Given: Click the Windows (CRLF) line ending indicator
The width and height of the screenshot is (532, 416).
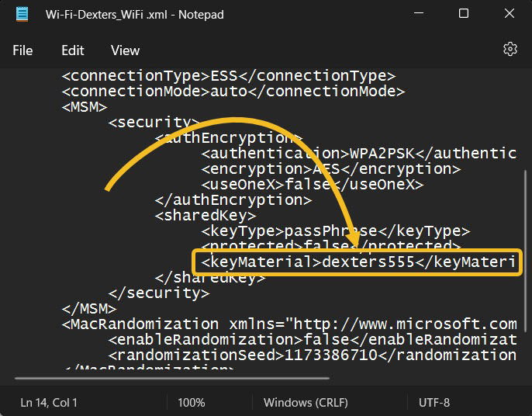Looking at the screenshot, I should click(306, 403).
